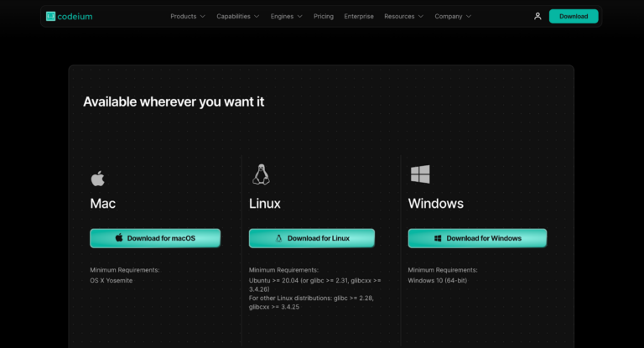Click the large Apple logo above Mac
The image size is (644, 348).
98,178
